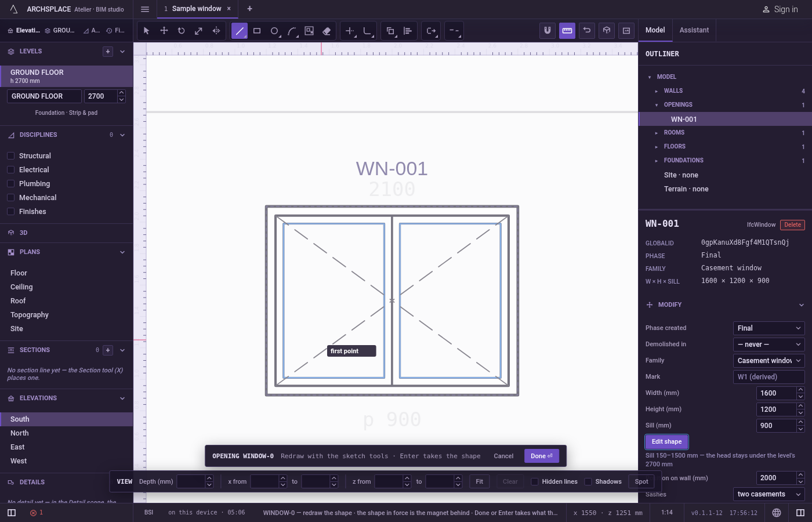Viewport: 812px width, 522px height.
Task: Open the hamburger menu
Action: (x=145, y=9)
